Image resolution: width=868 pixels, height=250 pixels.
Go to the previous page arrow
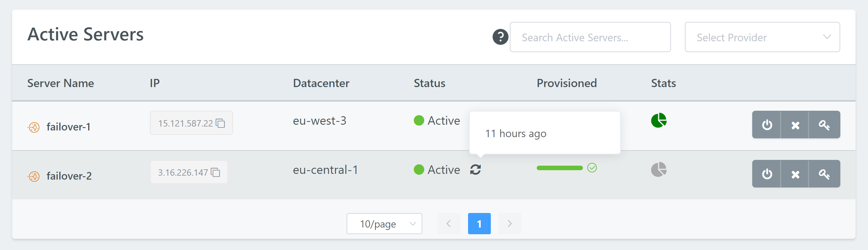tap(449, 223)
